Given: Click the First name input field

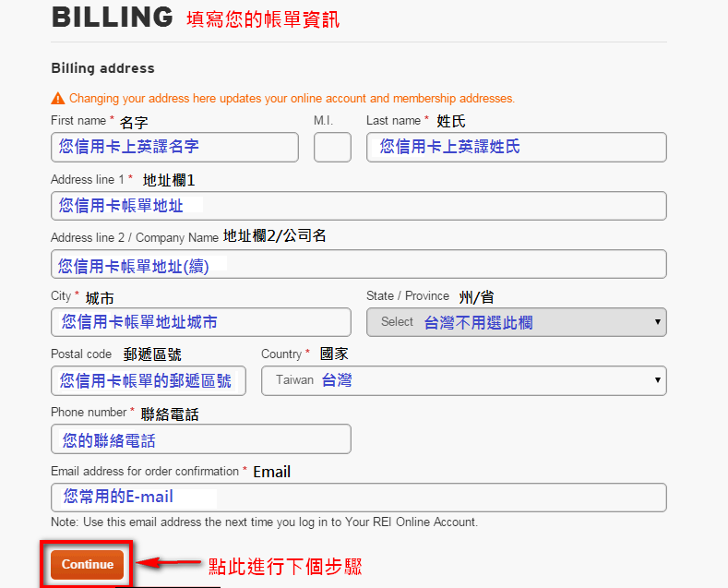Looking at the screenshot, I should (174, 148).
